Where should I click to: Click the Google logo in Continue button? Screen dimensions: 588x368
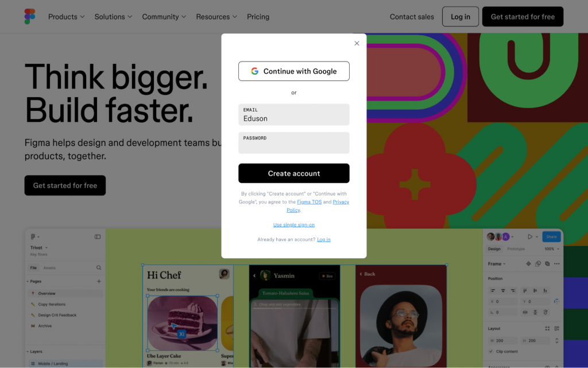(254, 71)
